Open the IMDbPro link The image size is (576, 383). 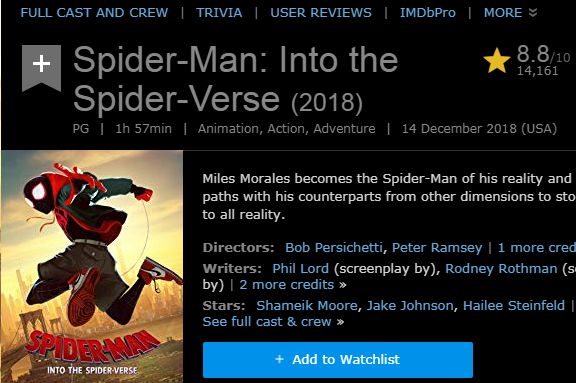pyautogui.click(x=428, y=13)
